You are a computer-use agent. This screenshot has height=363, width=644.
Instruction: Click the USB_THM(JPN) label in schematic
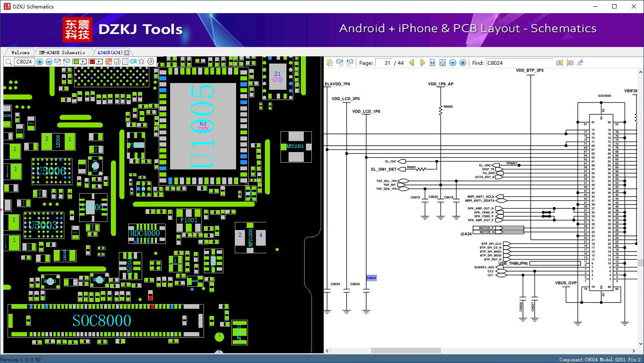(x=513, y=263)
